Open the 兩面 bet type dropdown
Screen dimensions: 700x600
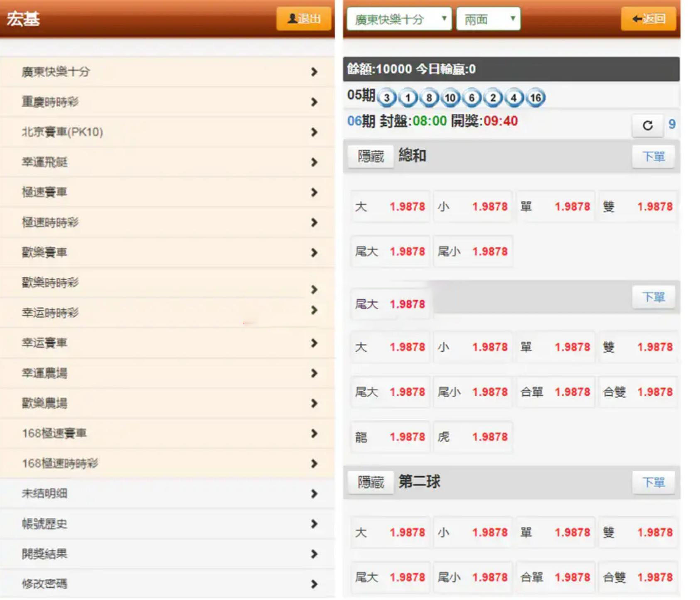(488, 19)
